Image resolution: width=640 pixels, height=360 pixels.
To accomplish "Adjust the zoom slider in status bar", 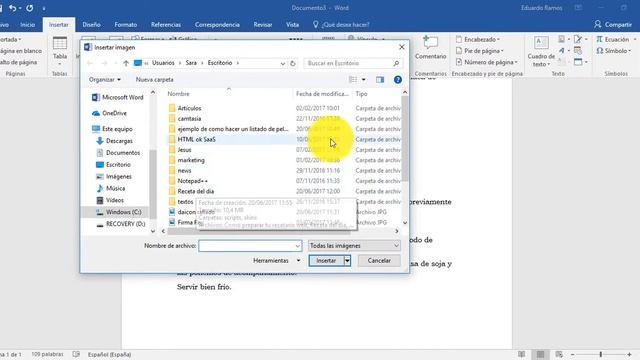I will (601, 354).
